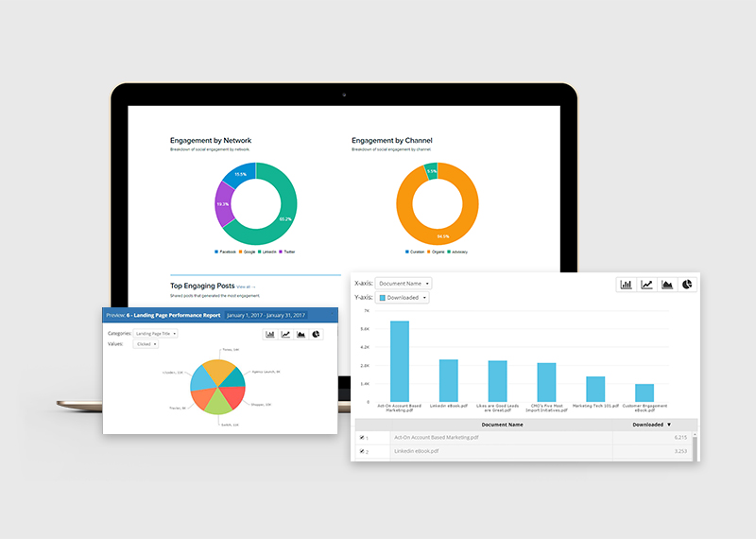Screen dimensions: 756x539
Task: Switch document report to bar chart view
Action: [627, 284]
